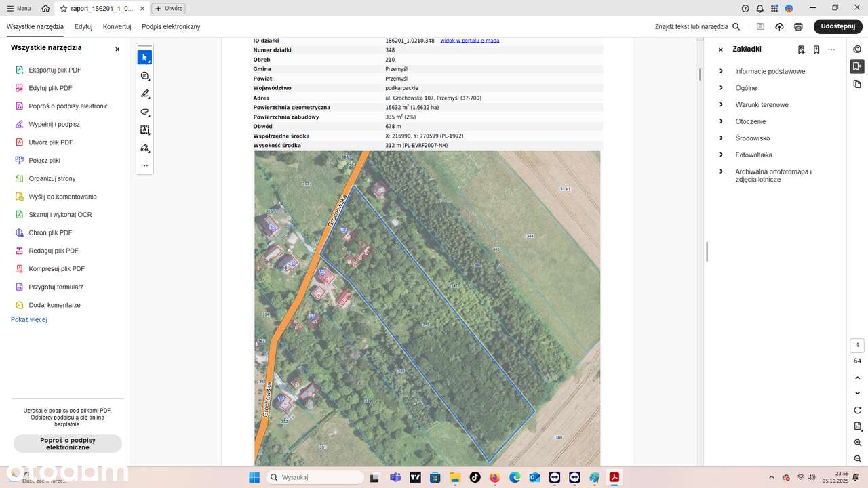This screenshot has width=868, height=488.
Task: Go to previous page with up arrow
Action: click(x=857, y=378)
